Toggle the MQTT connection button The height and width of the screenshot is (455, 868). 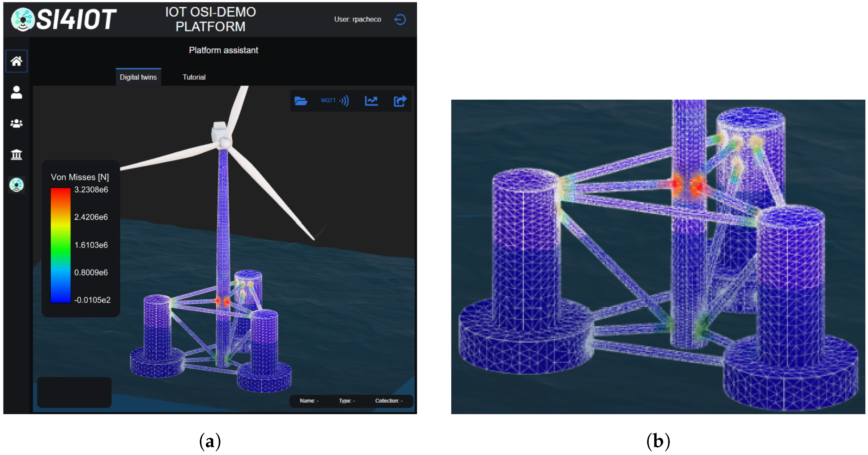(x=335, y=101)
